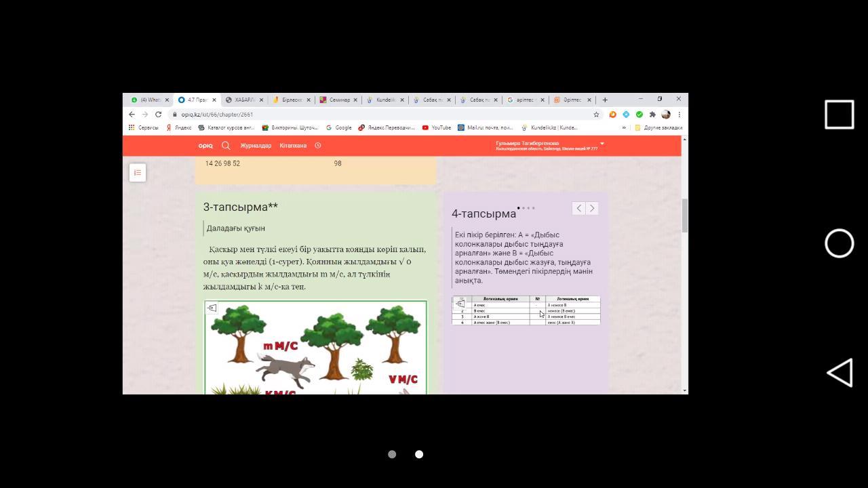Open the Chrome profile avatar

coord(666,115)
